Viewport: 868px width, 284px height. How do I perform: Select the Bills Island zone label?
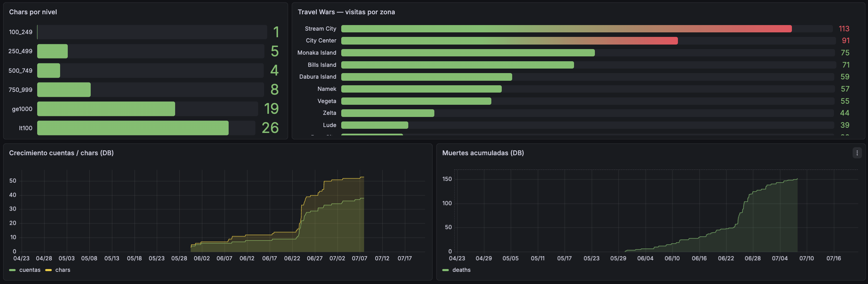[x=322, y=65]
